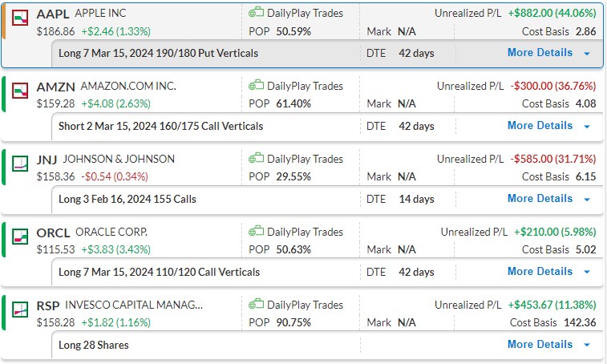Click the AAPL candlestick chart icon
607x364 pixels.
pyautogui.click(x=22, y=17)
